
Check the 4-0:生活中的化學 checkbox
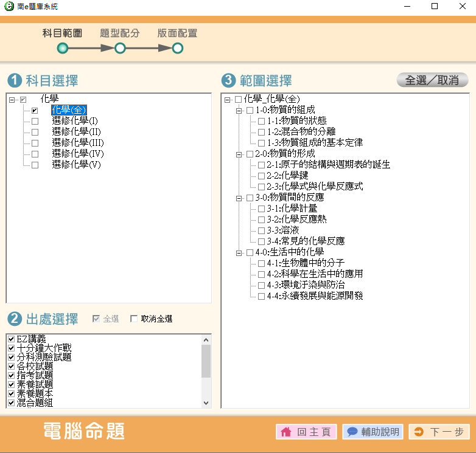click(x=250, y=252)
